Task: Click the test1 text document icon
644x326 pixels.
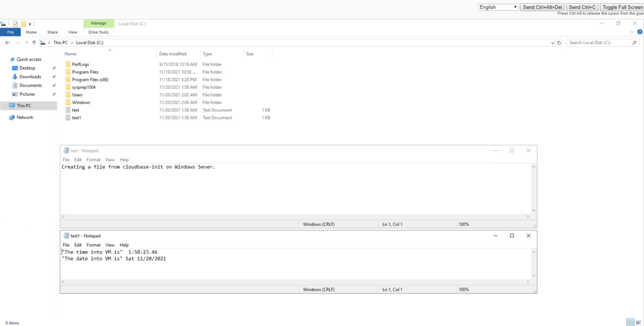Action: (x=68, y=118)
